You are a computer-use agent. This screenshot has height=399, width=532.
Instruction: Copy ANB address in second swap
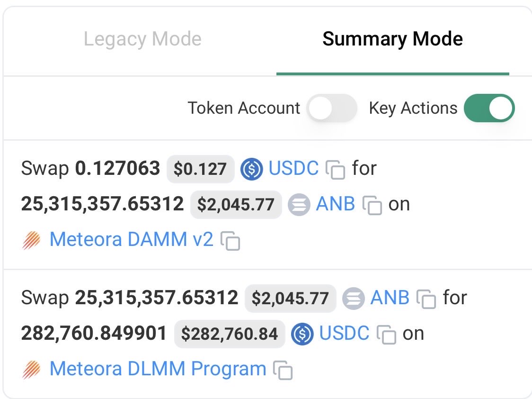coord(426,299)
